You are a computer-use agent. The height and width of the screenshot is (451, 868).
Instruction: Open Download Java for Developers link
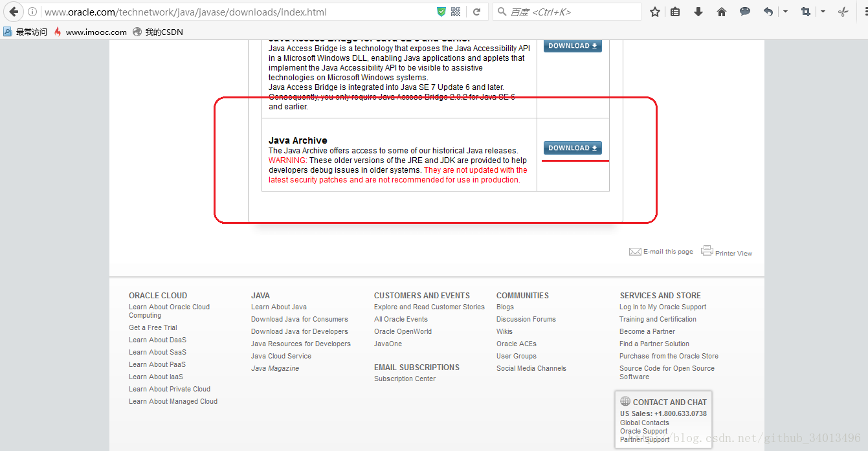(300, 332)
